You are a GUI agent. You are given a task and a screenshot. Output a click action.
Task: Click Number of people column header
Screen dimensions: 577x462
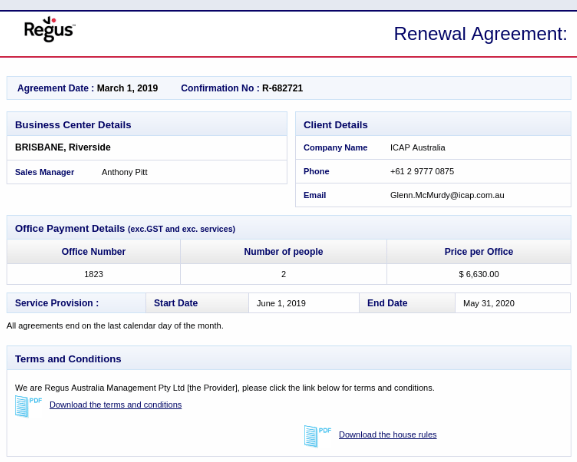click(283, 251)
